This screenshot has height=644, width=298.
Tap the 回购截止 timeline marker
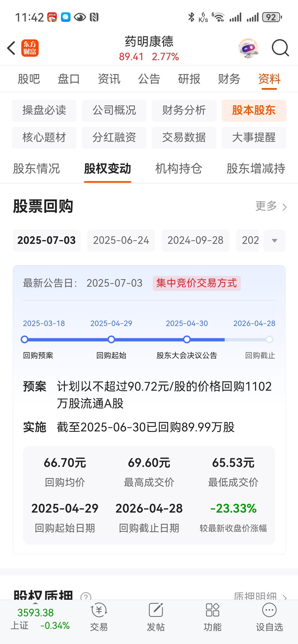[x=269, y=340]
